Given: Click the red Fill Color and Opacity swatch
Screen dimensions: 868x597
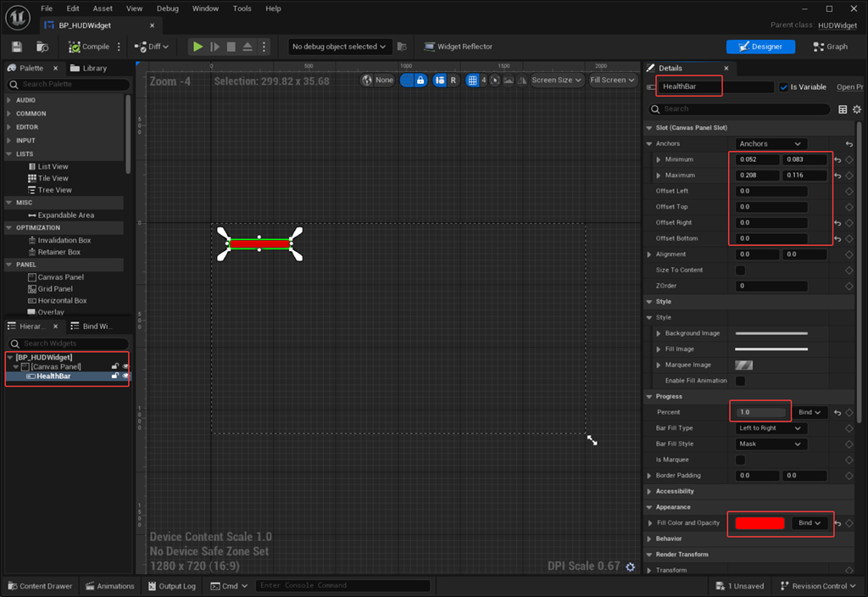Looking at the screenshot, I should coord(759,523).
